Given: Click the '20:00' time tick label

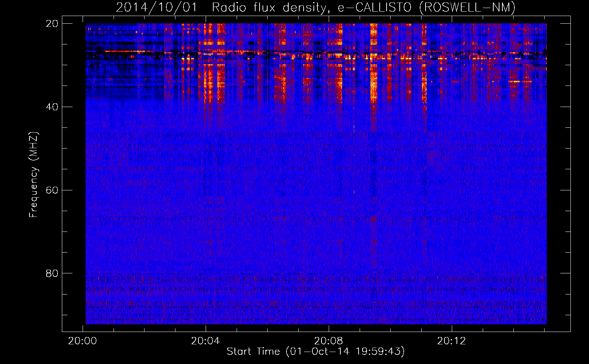Looking at the screenshot, I should point(83,341).
